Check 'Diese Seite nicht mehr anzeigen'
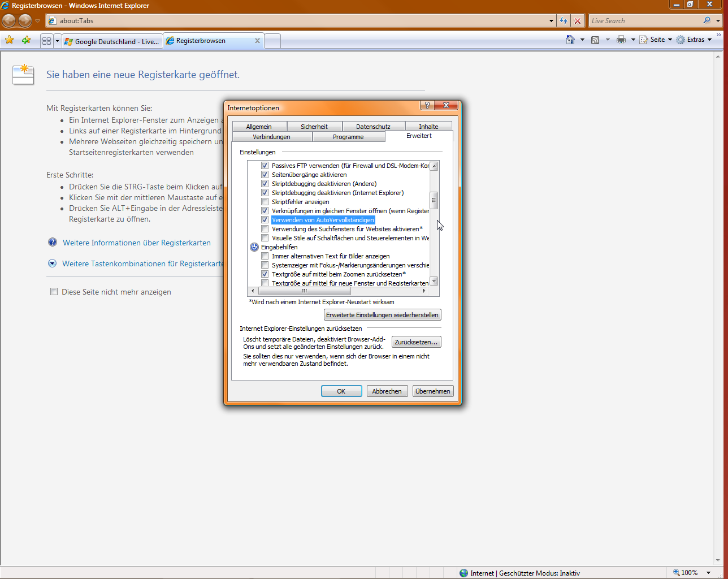The height and width of the screenshot is (579, 728). pos(54,292)
